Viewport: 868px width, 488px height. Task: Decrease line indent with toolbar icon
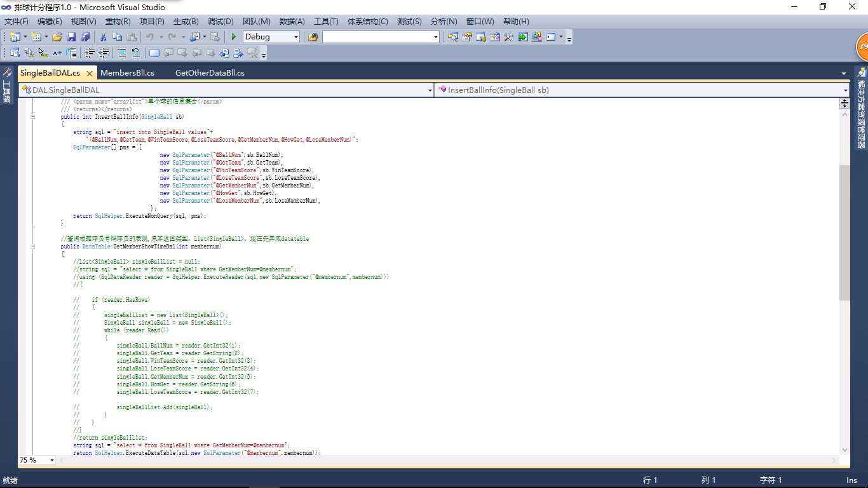[x=90, y=53]
